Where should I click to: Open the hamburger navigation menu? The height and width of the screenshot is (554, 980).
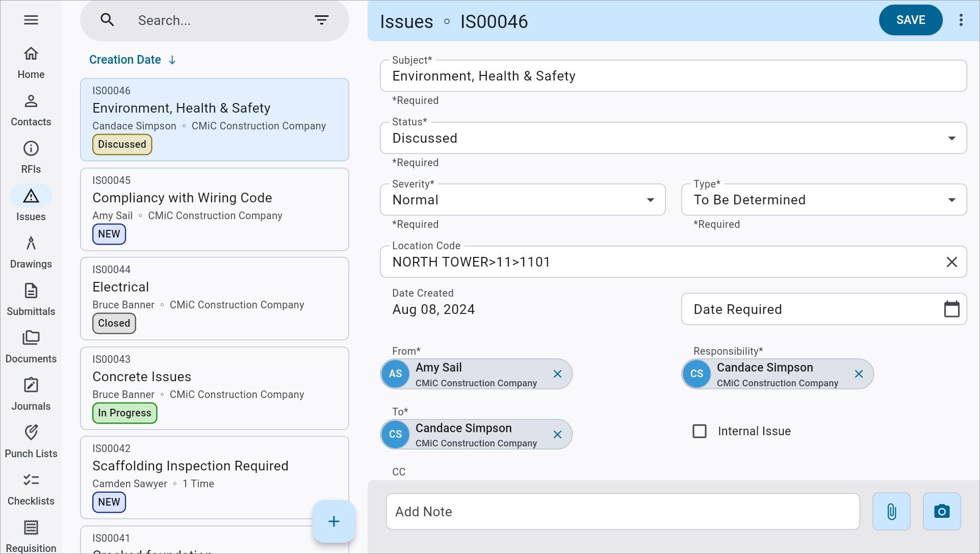(x=31, y=20)
